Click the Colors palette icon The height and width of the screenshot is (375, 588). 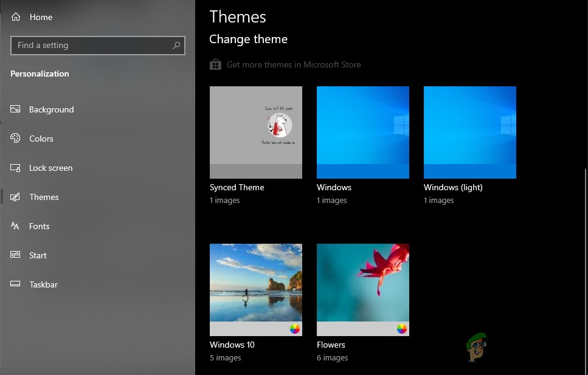coord(15,139)
